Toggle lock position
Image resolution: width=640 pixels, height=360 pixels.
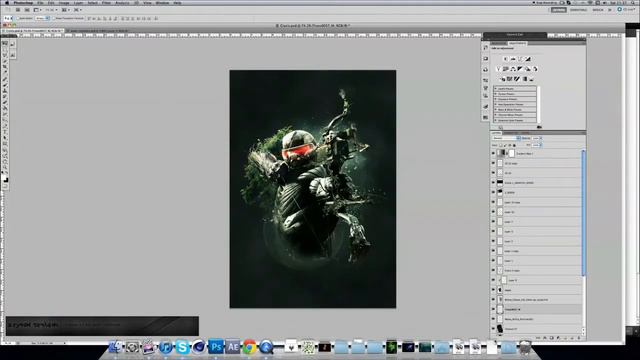pyautogui.click(x=510, y=145)
